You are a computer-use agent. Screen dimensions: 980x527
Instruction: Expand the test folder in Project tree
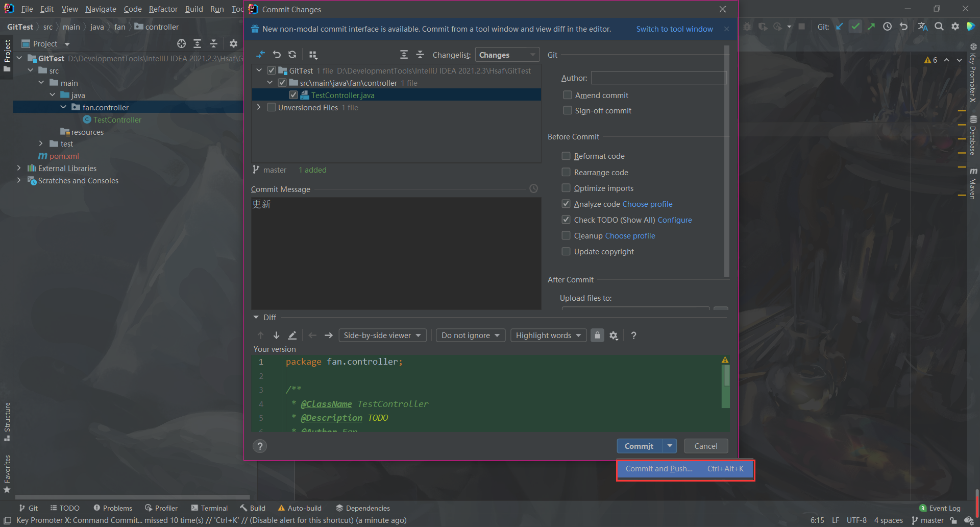(x=41, y=143)
